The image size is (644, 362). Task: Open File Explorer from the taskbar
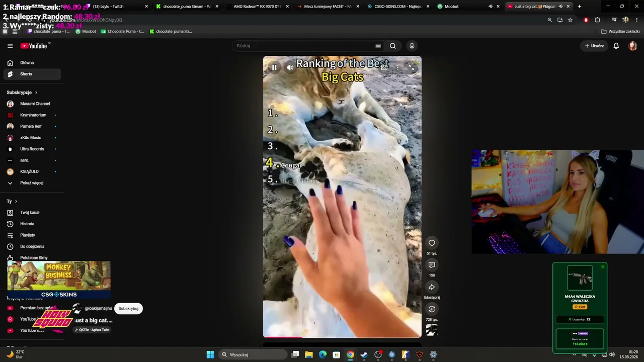pyautogui.click(x=309, y=354)
